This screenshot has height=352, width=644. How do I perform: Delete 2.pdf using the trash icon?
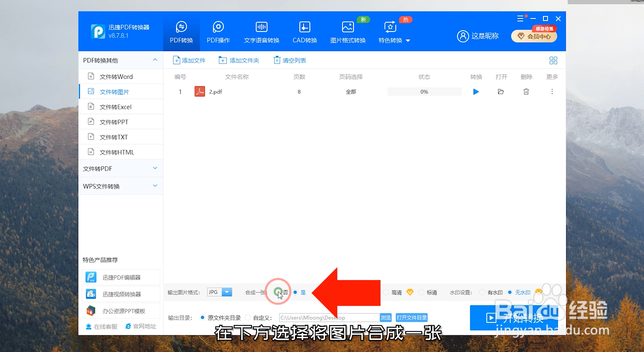[x=526, y=91]
